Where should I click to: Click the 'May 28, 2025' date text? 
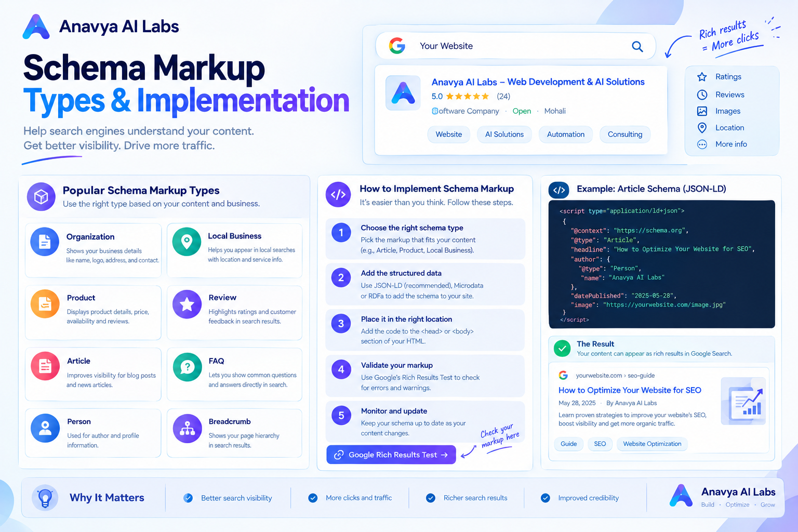tap(577, 403)
